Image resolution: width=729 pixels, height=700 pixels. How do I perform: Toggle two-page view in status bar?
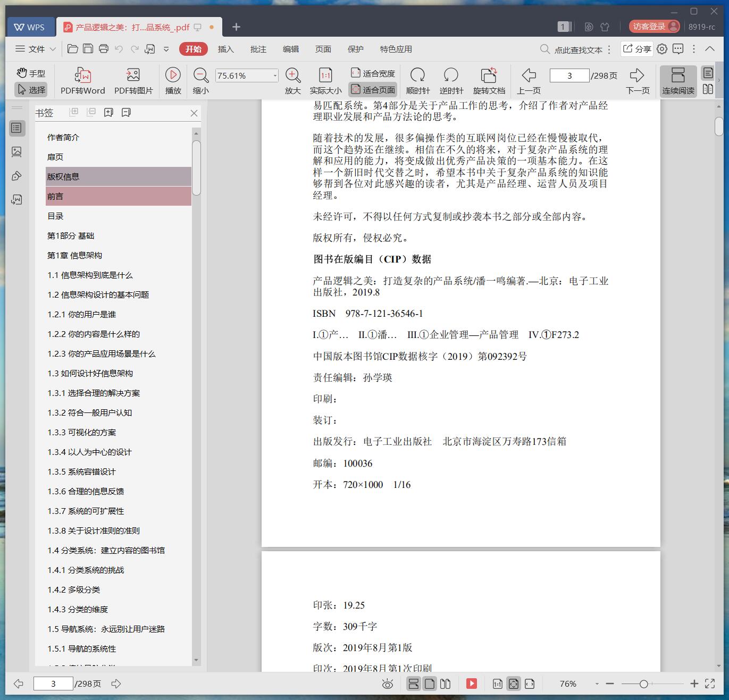(445, 684)
